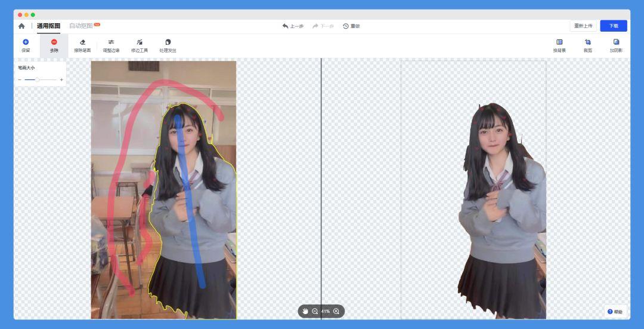The width and height of the screenshot is (644, 329).
Task: Zoom out using the magnifier minus icon
Action: point(315,312)
